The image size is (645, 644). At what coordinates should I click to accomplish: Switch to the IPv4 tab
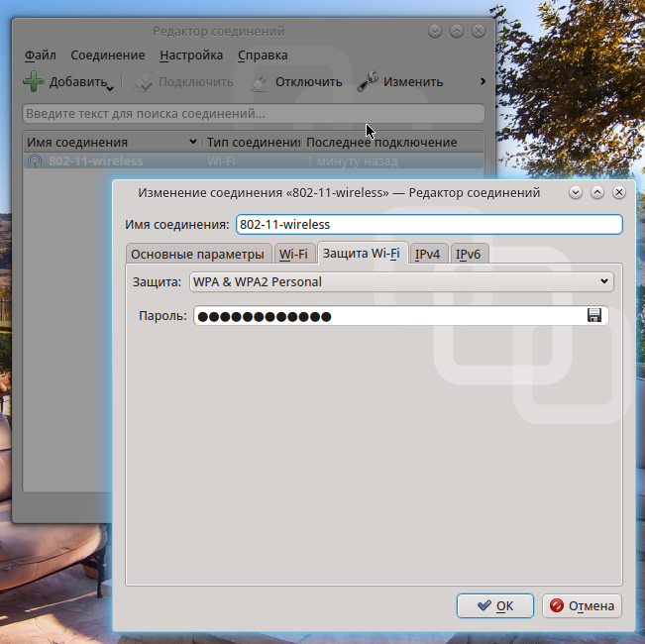point(427,254)
